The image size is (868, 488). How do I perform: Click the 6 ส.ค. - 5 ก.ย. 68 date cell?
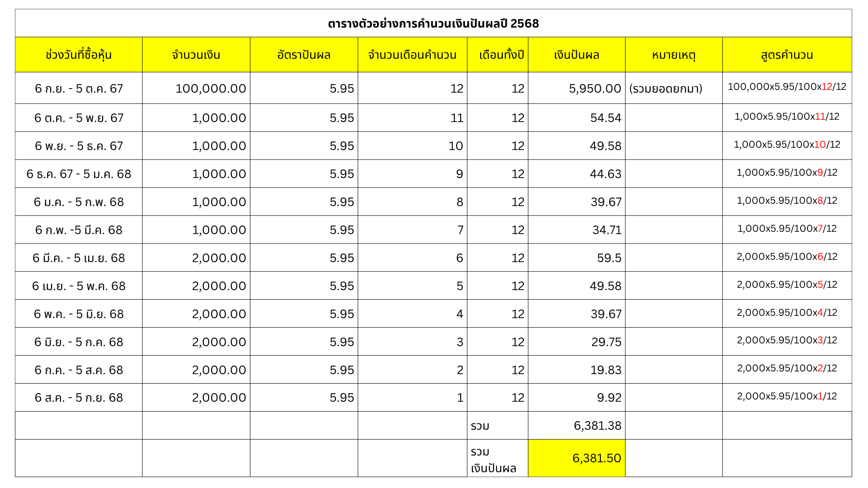[x=79, y=398]
